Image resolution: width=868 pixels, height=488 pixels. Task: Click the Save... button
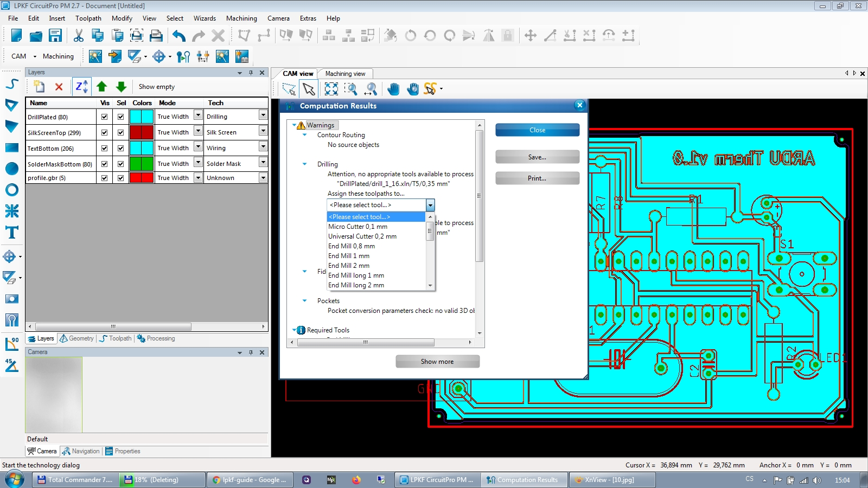point(537,157)
